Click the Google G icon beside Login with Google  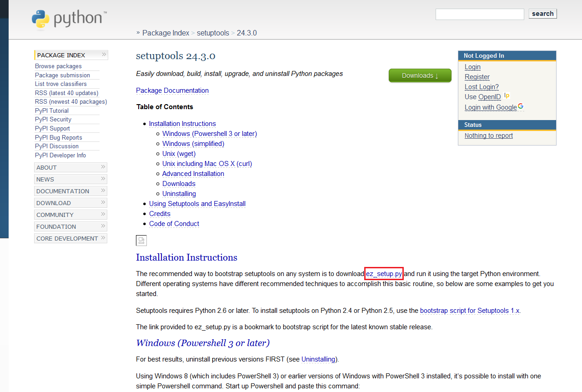pos(521,106)
